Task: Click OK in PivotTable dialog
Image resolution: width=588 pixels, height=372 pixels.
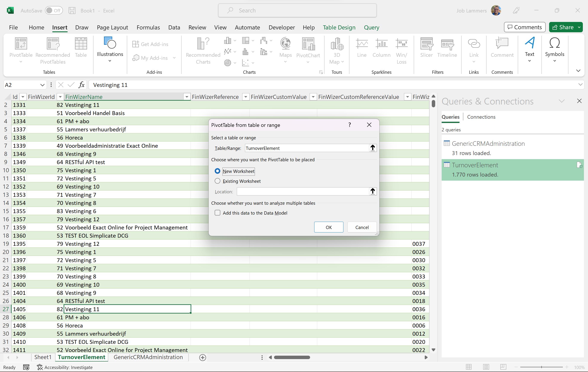Action: point(328,227)
